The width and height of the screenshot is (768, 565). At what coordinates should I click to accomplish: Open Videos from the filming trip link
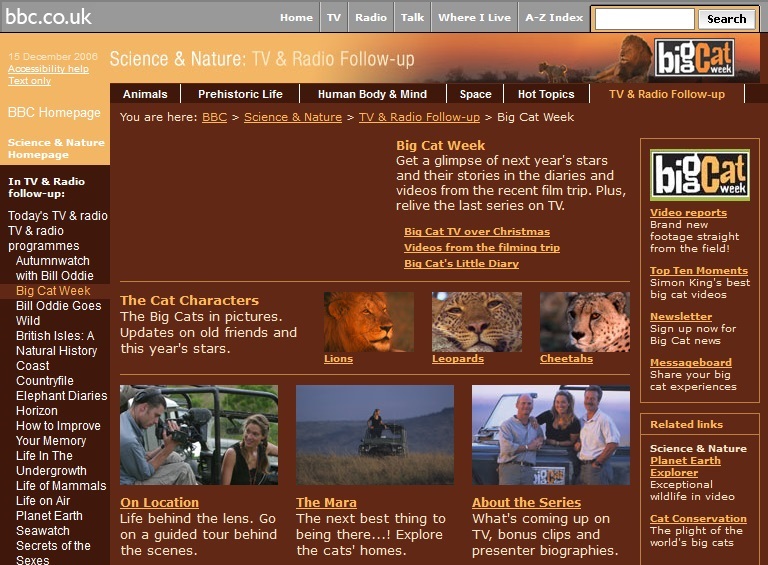tap(482, 247)
